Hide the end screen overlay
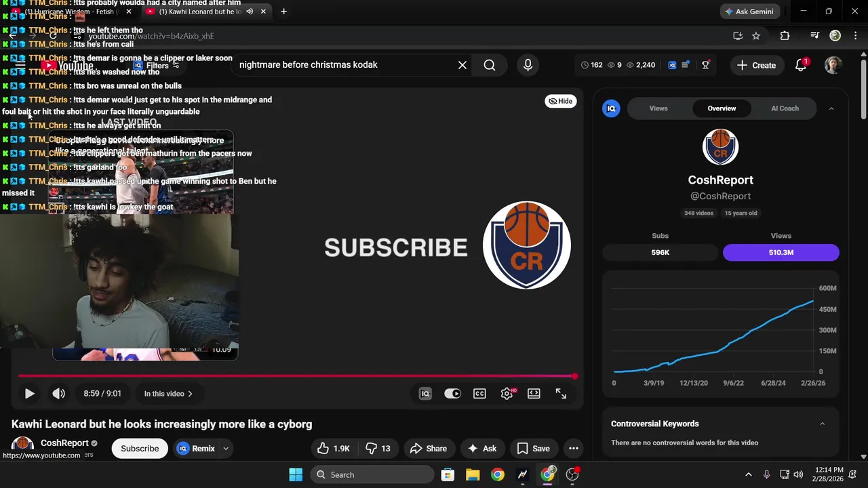Viewport: 868px width, 488px height. coord(560,101)
